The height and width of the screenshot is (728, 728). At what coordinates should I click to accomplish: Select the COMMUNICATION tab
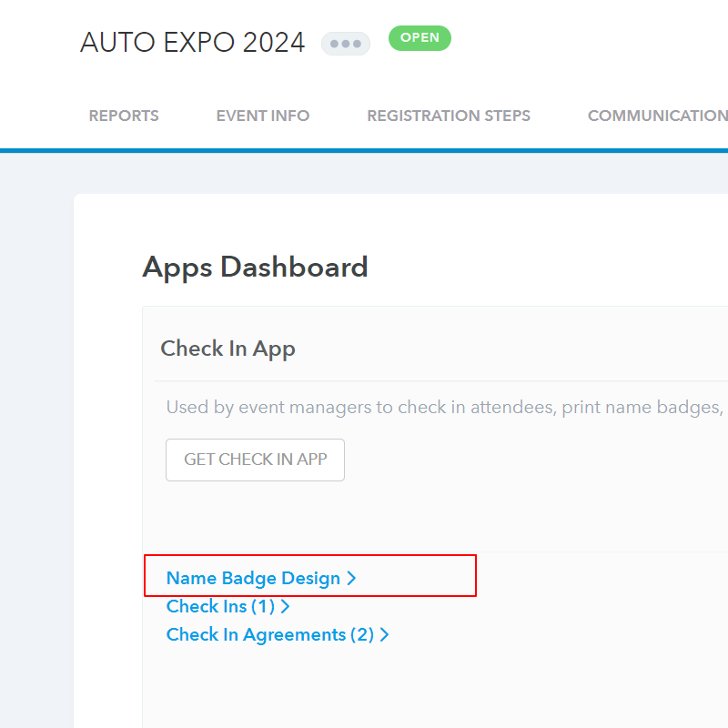pyautogui.click(x=657, y=116)
